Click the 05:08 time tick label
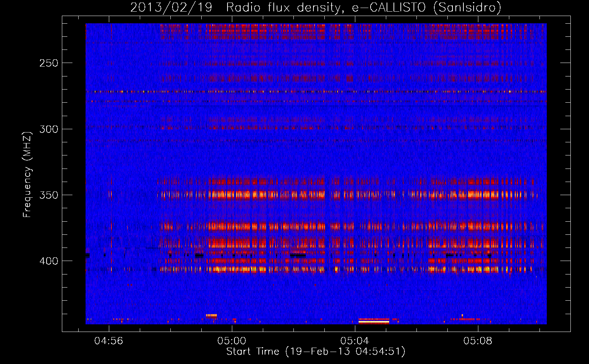The height and width of the screenshot is (364, 589). pyautogui.click(x=478, y=341)
